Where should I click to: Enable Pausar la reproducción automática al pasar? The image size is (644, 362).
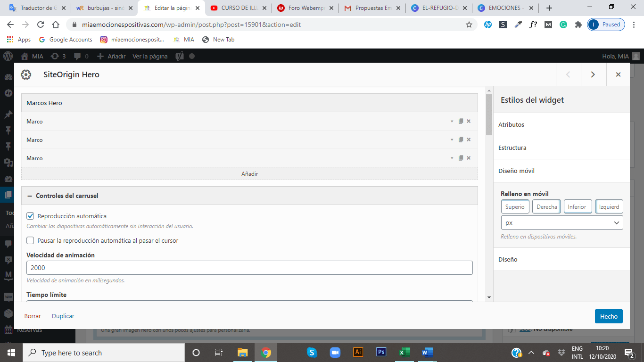click(x=30, y=240)
